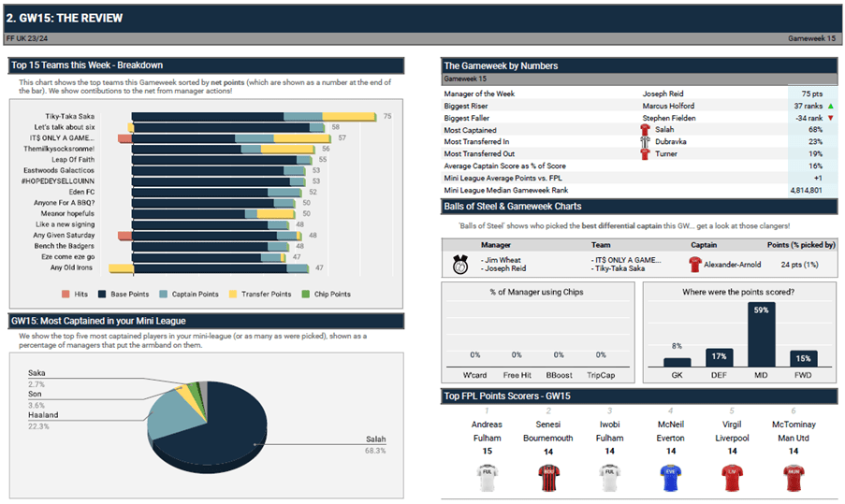Viewport: 845px width, 504px height.
Task: Click the Hits legend color swatch
Action: point(66,294)
